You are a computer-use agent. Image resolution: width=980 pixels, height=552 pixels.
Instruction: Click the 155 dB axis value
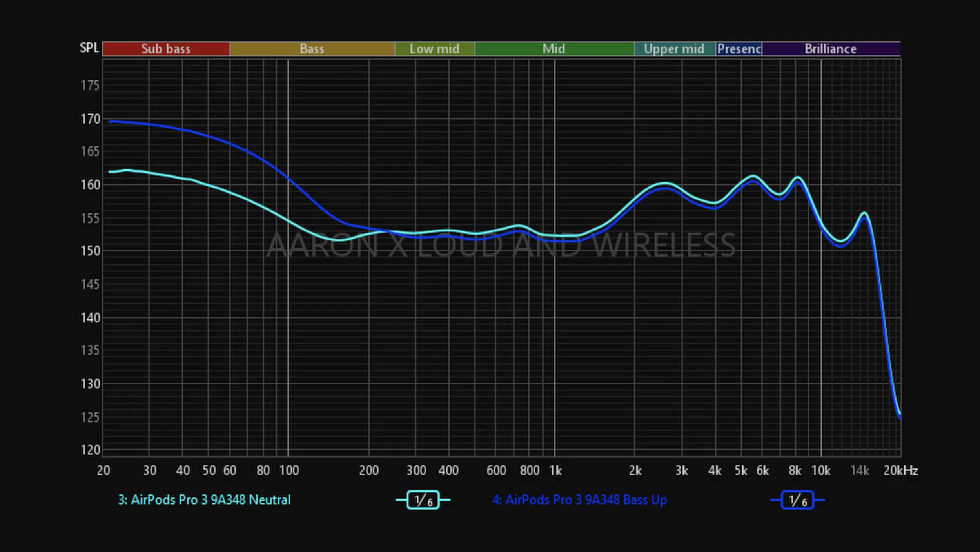point(90,218)
